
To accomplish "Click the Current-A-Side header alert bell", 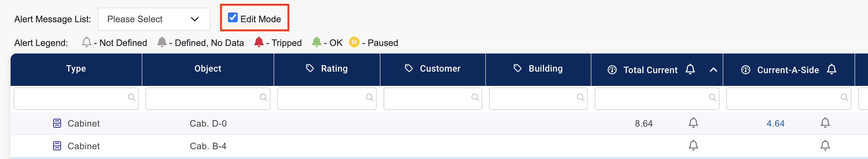I will click(831, 69).
